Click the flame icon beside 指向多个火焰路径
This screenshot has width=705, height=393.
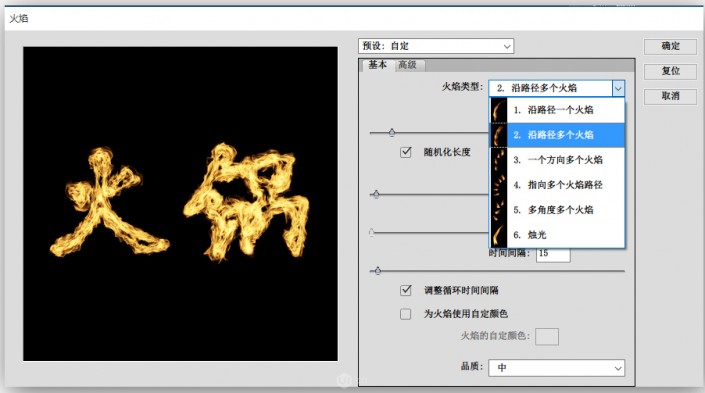click(499, 185)
